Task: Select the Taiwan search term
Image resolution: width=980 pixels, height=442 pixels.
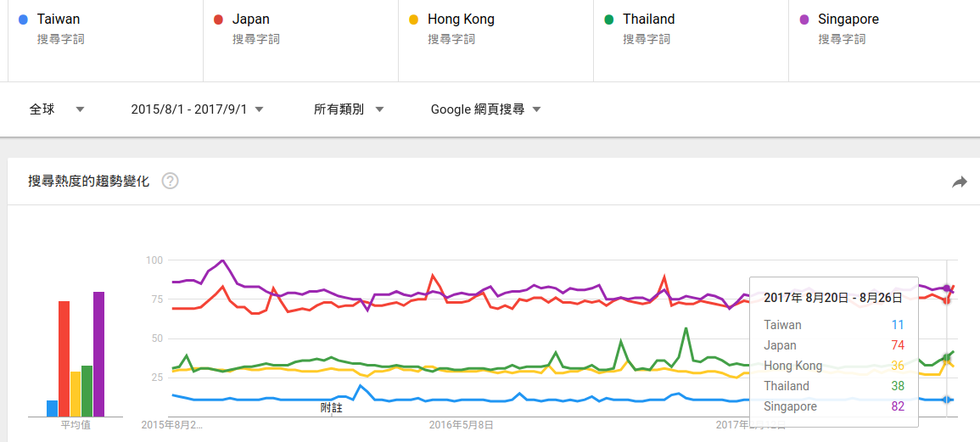Action: (59, 20)
